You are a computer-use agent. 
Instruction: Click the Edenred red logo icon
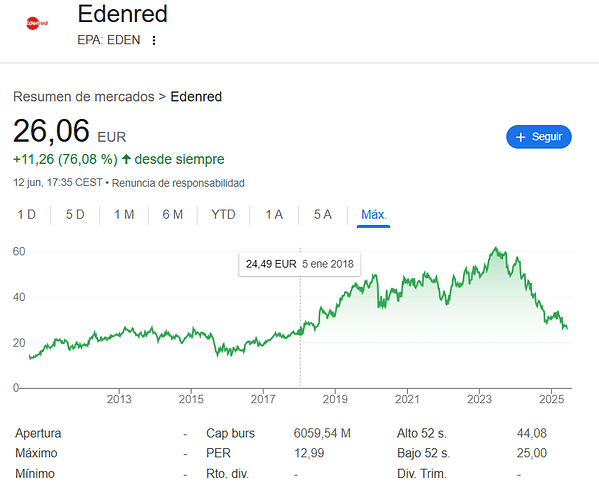(x=37, y=23)
